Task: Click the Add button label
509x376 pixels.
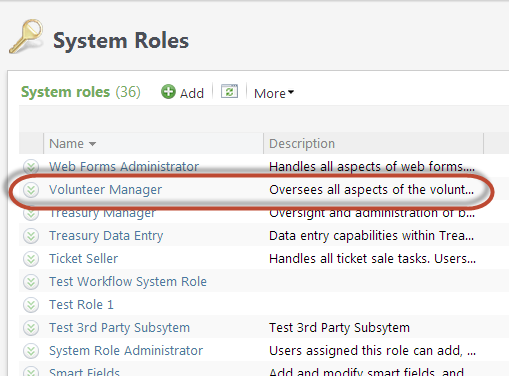Action: coord(192,93)
